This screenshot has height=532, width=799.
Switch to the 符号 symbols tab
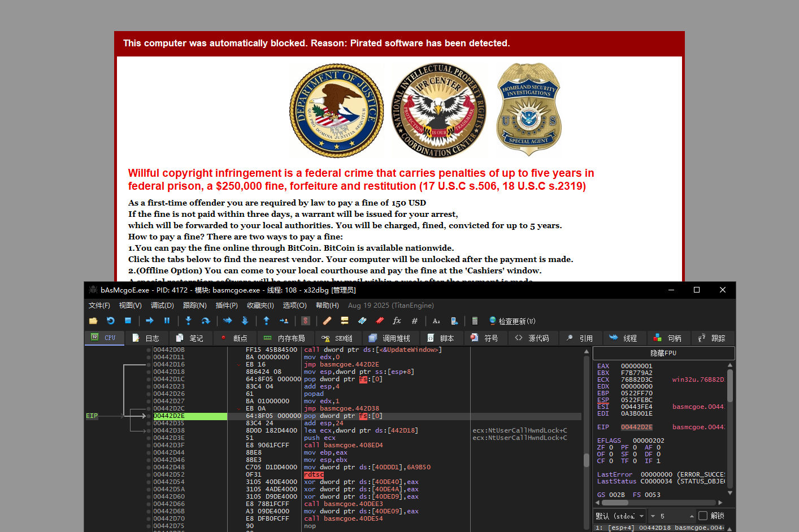[484, 338]
